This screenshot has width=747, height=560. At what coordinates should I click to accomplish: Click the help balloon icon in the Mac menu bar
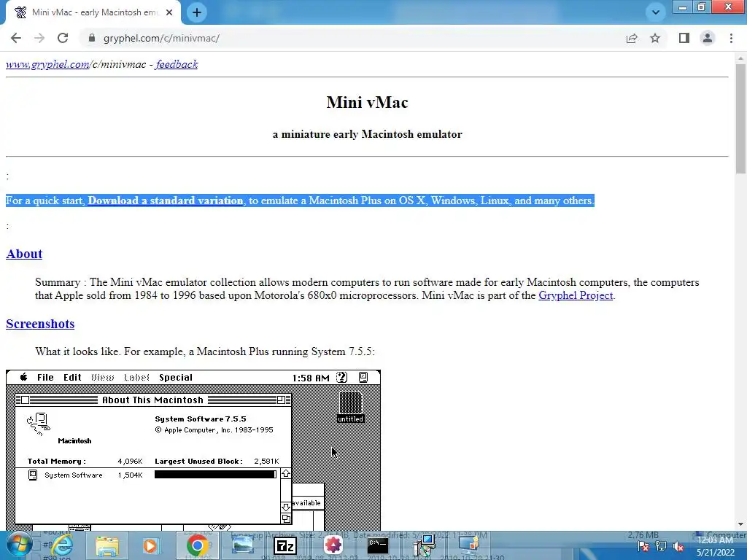pyautogui.click(x=341, y=378)
